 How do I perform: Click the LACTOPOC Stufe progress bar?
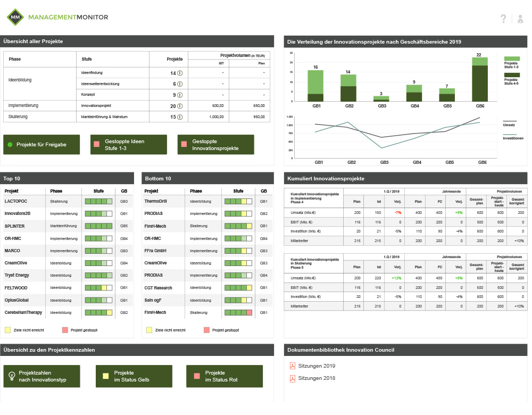click(98, 201)
